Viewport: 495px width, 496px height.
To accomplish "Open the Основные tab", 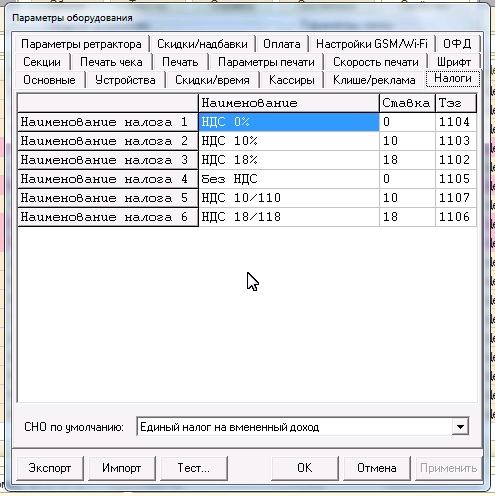I will click(49, 80).
